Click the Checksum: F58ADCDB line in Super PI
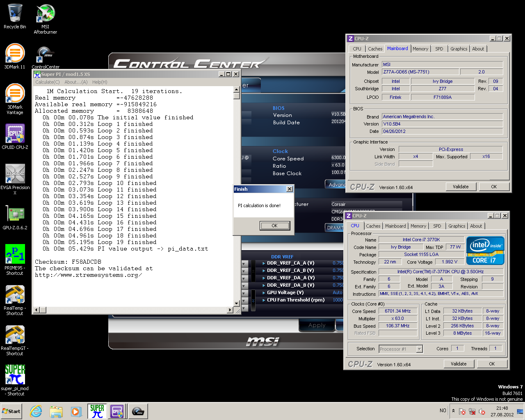Viewport: 525px width, 420px height. pos(68,262)
